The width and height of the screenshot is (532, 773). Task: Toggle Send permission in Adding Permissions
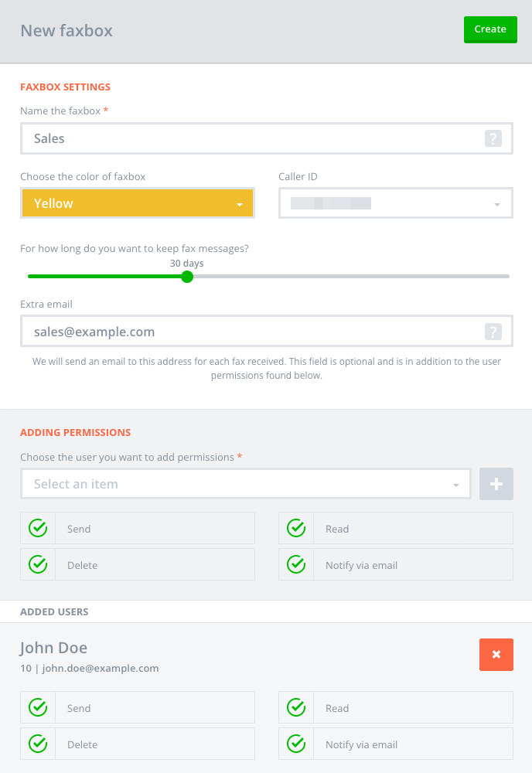coord(38,529)
